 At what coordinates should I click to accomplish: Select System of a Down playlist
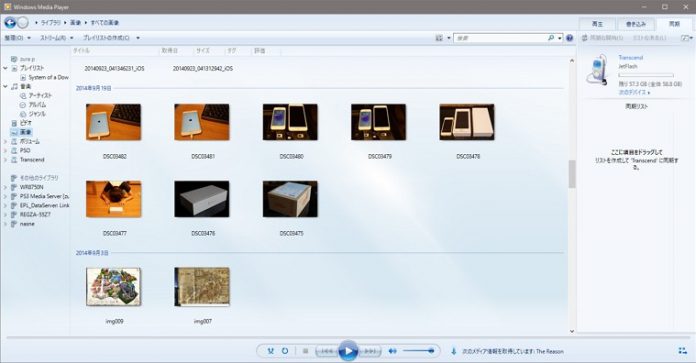click(44, 77)
